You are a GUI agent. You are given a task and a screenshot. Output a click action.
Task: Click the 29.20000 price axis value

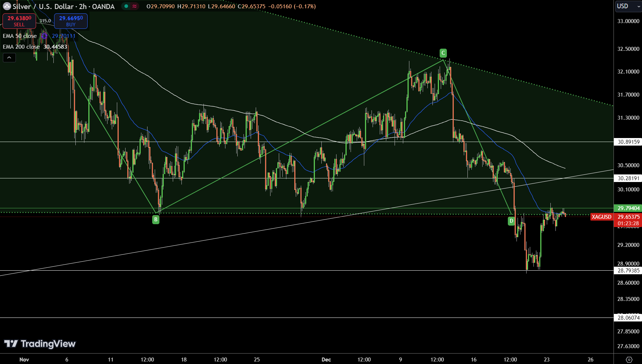pyautogui.click(x=628, y=245)
